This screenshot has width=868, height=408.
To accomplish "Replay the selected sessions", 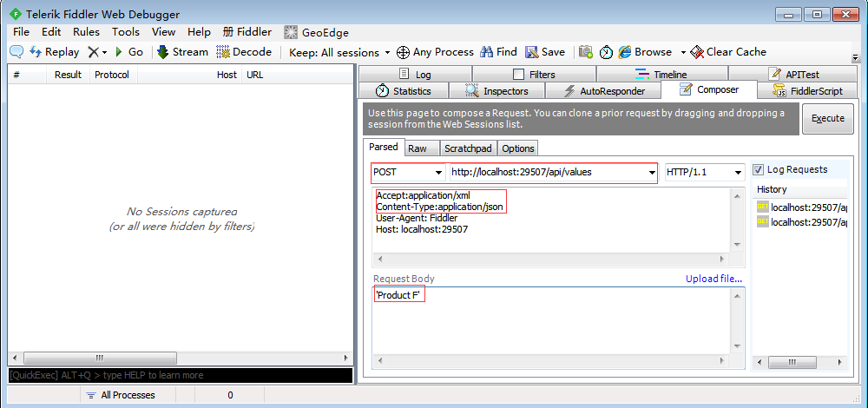I will pyautogui.click(x=54, y=52).
